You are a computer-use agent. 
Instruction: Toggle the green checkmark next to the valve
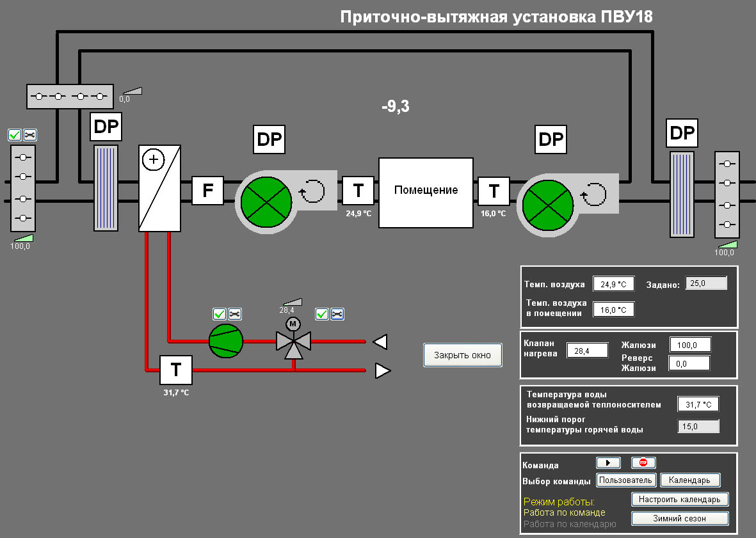pos(322,314)
